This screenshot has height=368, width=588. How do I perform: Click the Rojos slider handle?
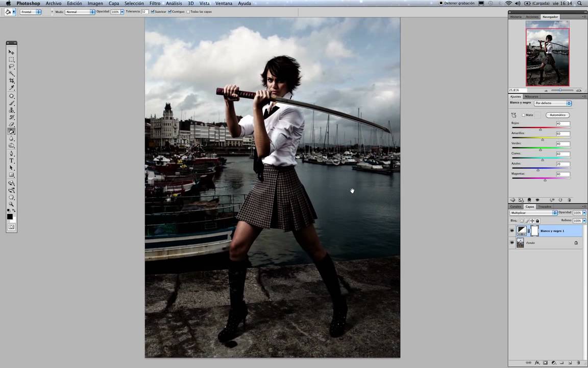541,129
